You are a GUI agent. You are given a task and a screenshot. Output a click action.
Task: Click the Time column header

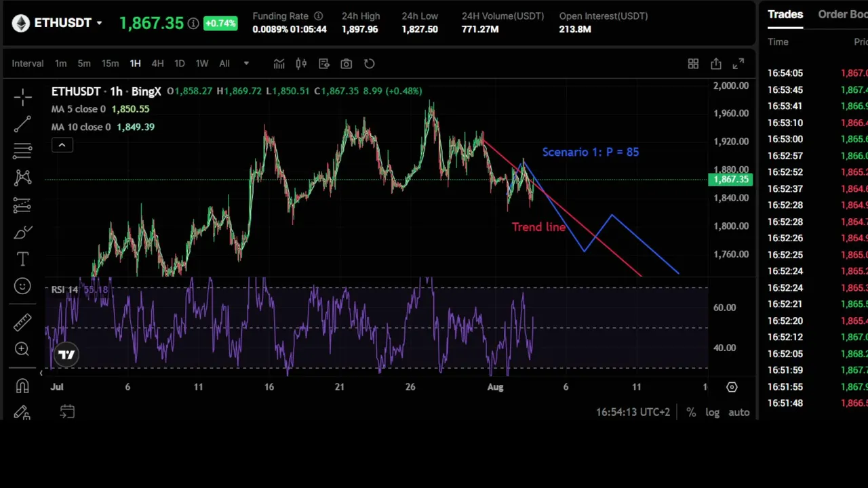[778, 42]
